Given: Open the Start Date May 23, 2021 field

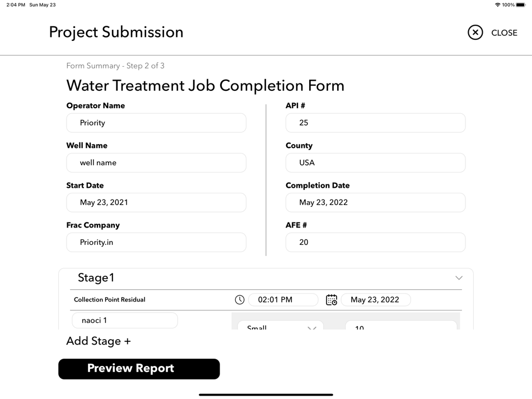Looking at the screenshot, I should 156,202.
